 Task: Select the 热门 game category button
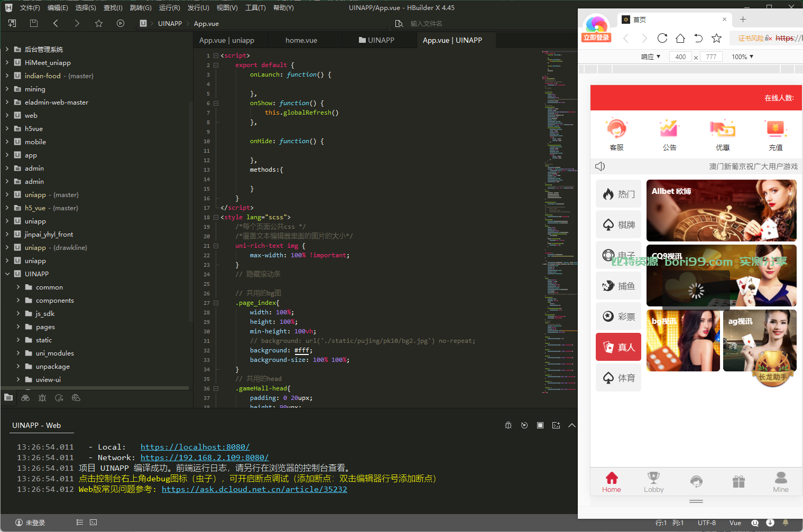(619, 194)
